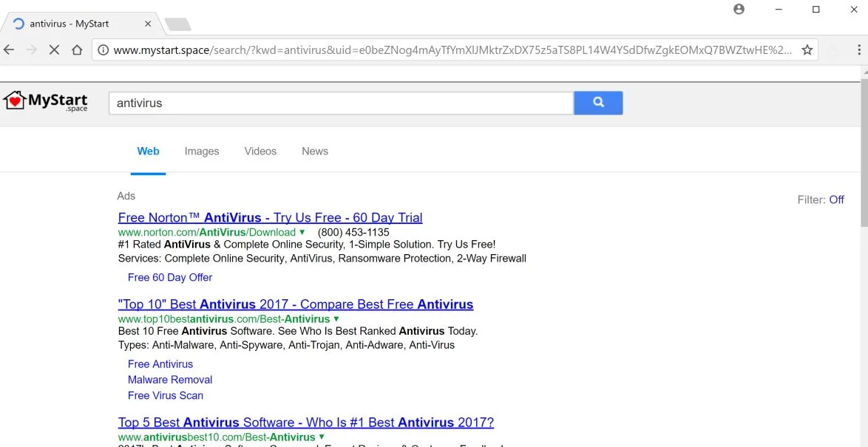868x447 pixels.
Task: Switch to the Videos results tab
Action: pyautogui.click(x=260, y=151)
